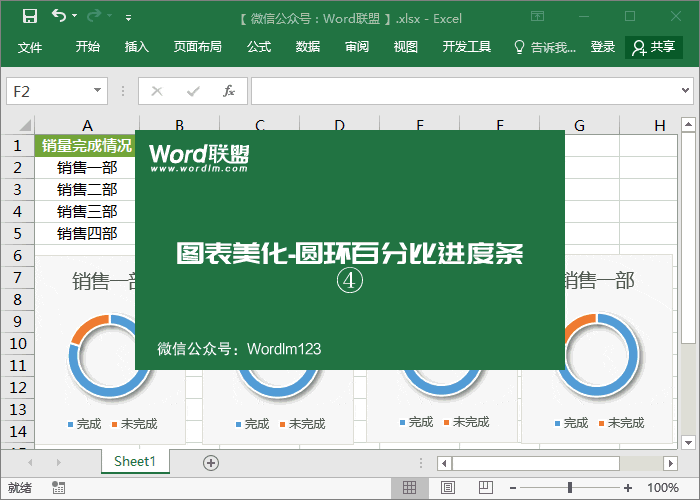
Task: Switch to Normal view in status bar
Action: tap(409, 488)
